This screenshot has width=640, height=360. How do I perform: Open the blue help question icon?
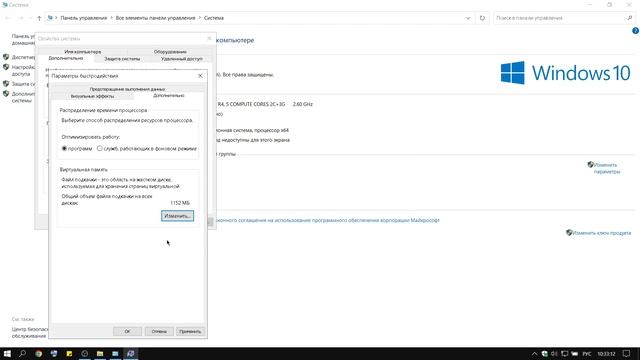(636, 31)
